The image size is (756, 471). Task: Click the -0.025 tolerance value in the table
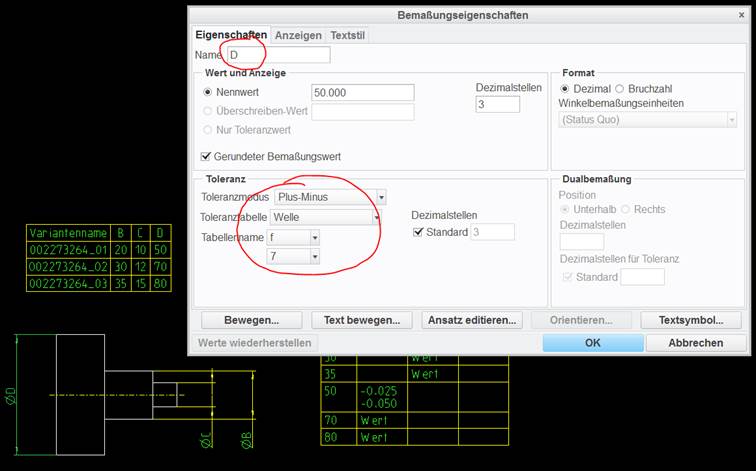pyautogui.click(x=378, y=391)
